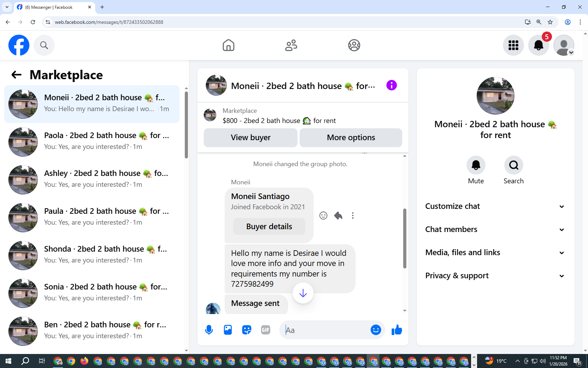Record a voice clip with microphone
588x368 pixels.
coord(209,330)
